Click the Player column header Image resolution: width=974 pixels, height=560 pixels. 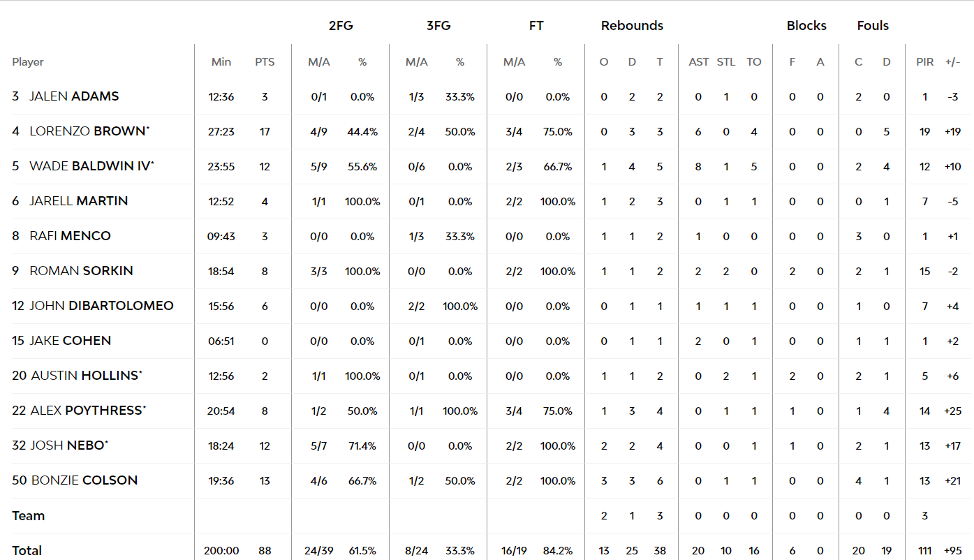[28, 62]
